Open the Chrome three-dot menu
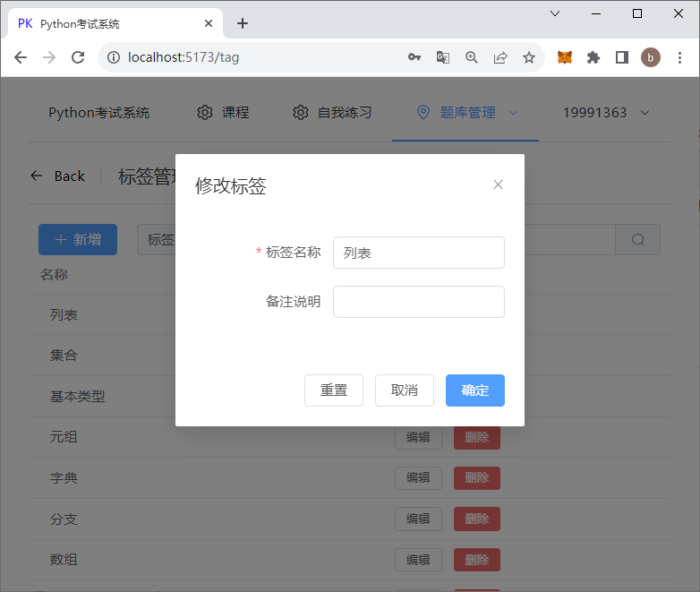The height and width of the screenshot is (592, 700). click(x=679, y=57)
